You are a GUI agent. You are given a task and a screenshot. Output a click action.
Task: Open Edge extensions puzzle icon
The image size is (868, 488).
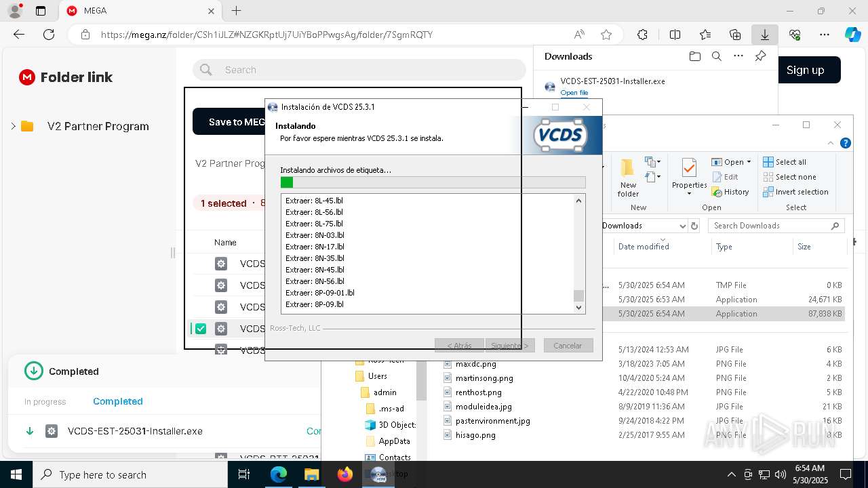click(642, 35)
